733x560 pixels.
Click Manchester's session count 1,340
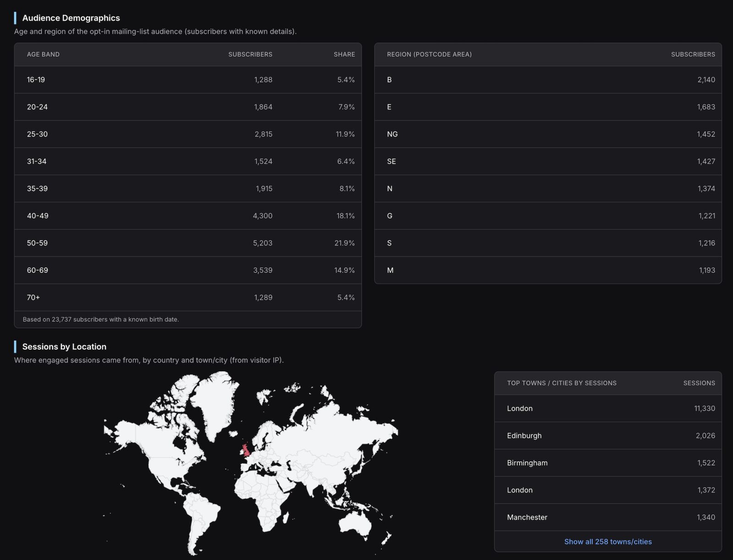(706, 517)
